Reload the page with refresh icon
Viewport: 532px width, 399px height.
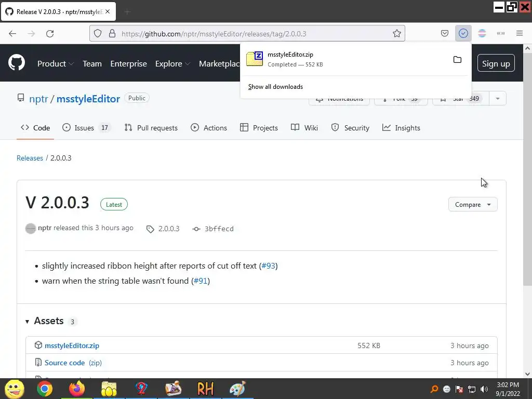(x=50, y=34)
